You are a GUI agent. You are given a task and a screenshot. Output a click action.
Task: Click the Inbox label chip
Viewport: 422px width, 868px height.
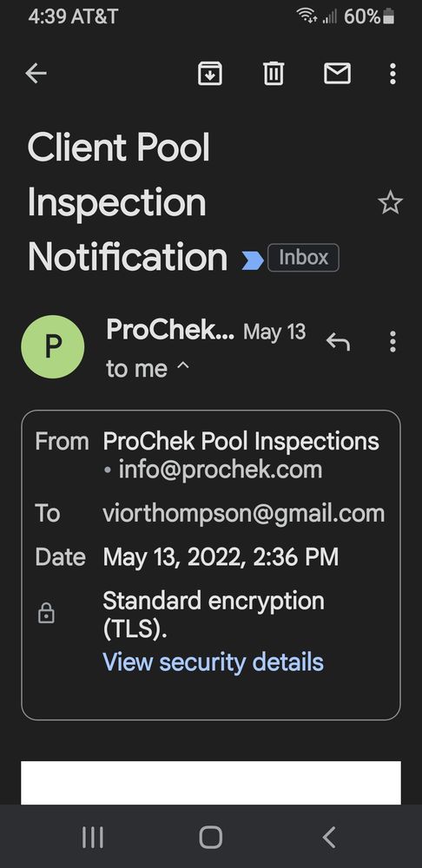coord(303,258)
